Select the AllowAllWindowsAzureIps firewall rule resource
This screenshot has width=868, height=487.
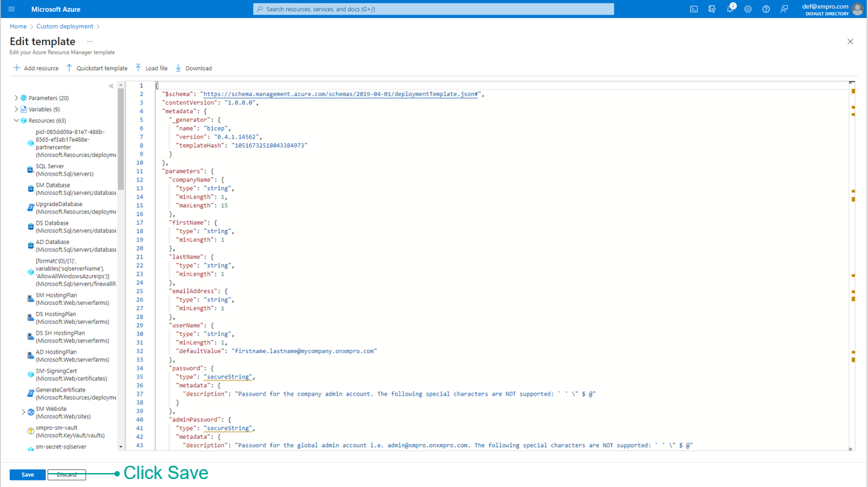[76, 272]
